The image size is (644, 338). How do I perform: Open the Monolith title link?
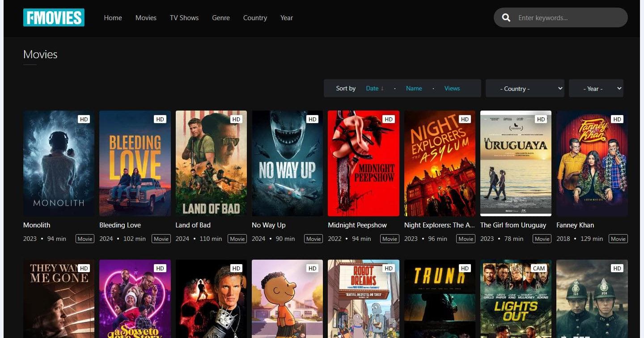pyautogui.click(x=37, y=225)
